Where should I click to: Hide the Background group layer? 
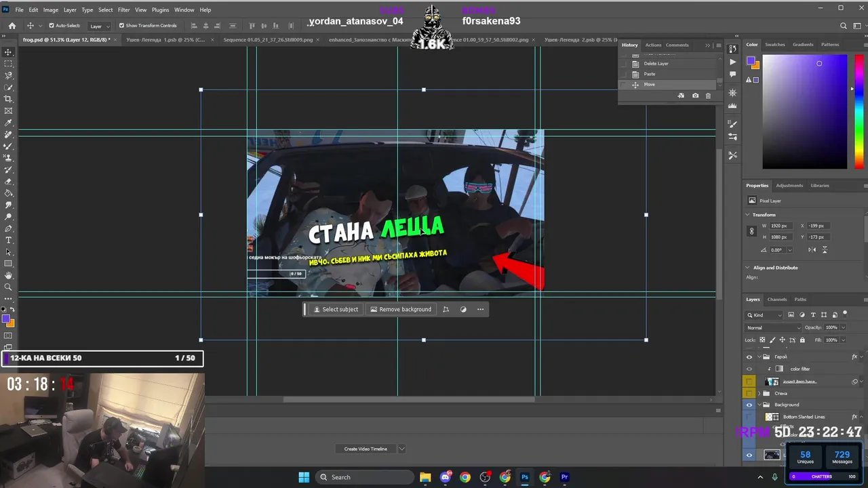click(749, 405)
